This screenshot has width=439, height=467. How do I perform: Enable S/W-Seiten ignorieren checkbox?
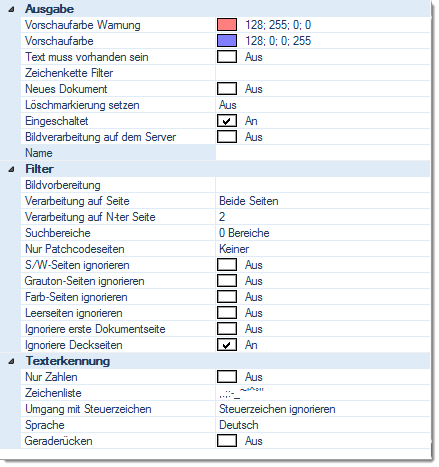click(227, 265)
